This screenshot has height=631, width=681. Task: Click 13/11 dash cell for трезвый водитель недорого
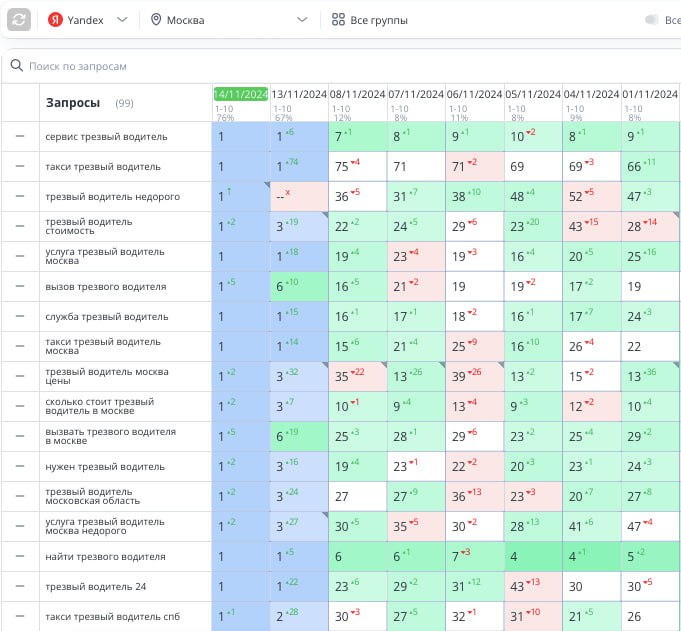299,196
